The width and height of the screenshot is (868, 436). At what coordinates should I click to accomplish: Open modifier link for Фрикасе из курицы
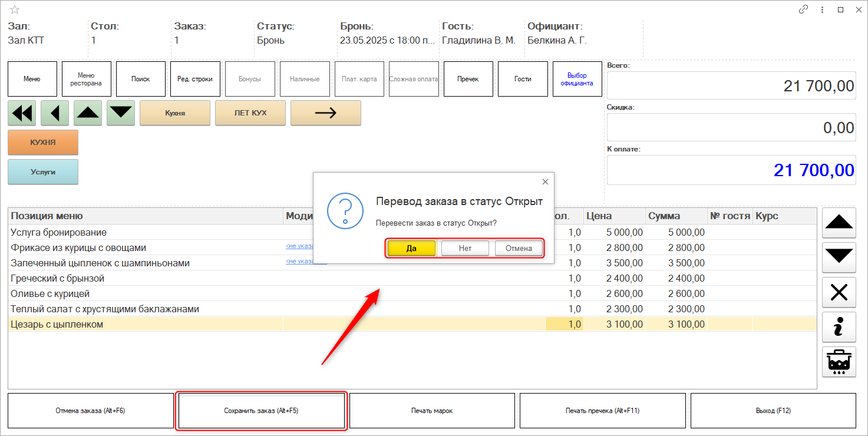pos(299,246)
